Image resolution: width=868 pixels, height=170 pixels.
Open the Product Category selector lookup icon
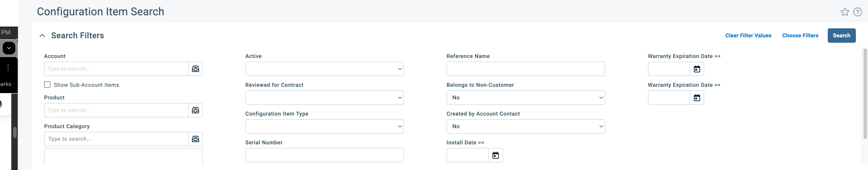(x=195, y=139)
